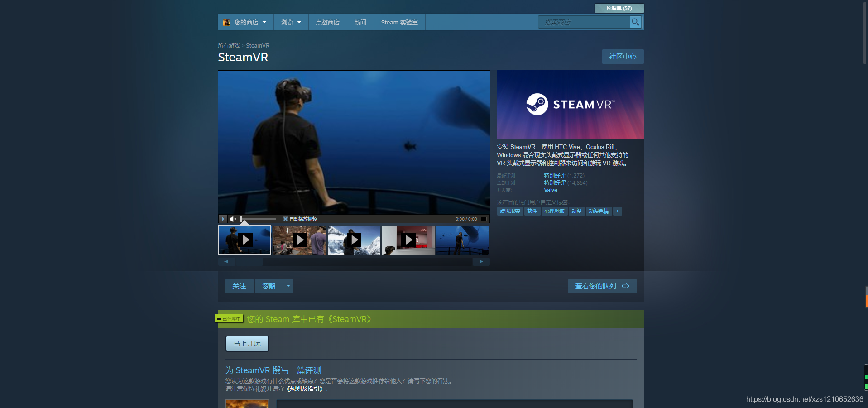868x408 pixels.
Task: Click the video volume slider
Action: coord(259,219)
